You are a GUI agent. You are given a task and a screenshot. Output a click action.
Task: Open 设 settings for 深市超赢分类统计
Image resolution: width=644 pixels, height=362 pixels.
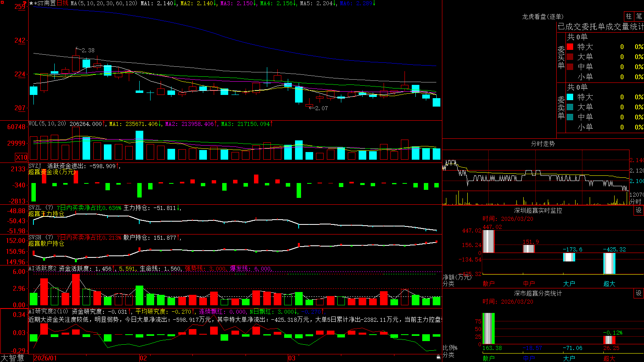(x=639, y=293)
